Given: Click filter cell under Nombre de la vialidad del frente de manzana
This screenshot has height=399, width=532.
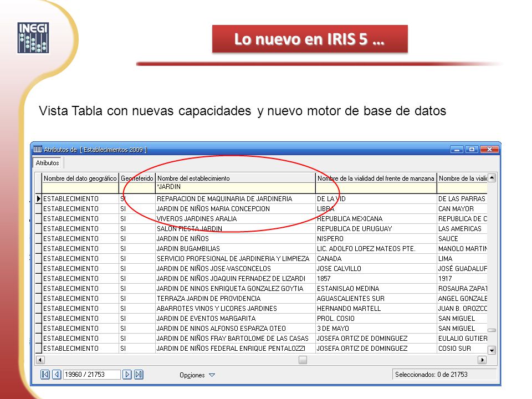Looking at the screenshot, I should point(376,187).
